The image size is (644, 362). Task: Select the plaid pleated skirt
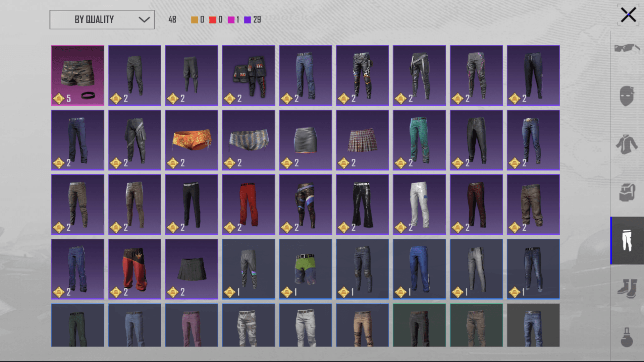click(x=362, y=140)
